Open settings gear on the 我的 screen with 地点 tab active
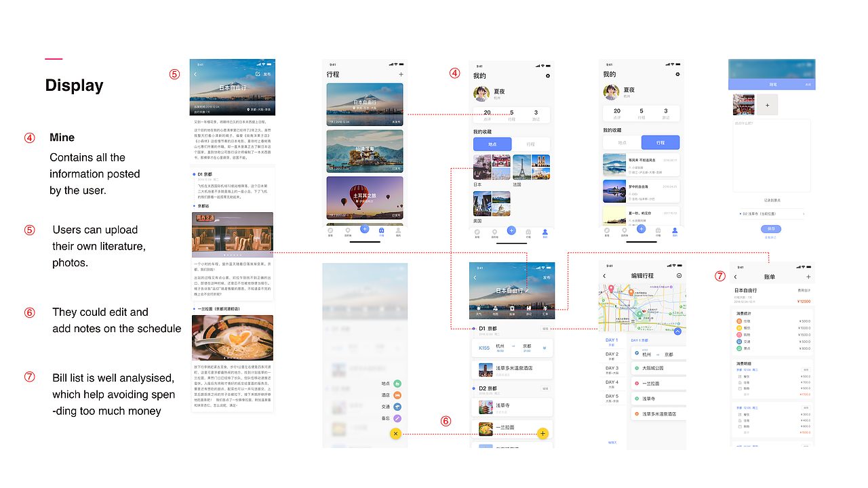Viewport: 868px width, 488px height. pos(547,76)
